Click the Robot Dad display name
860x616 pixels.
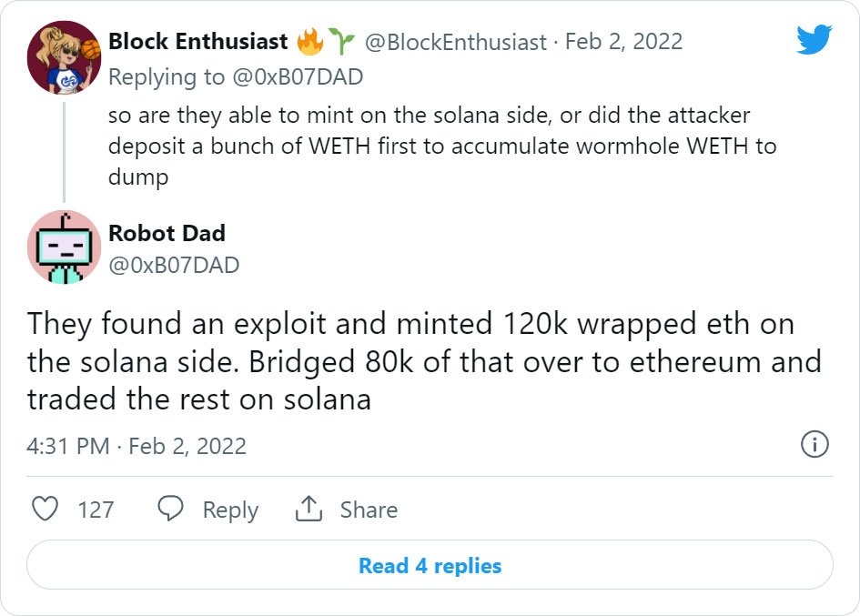(167, 233)
